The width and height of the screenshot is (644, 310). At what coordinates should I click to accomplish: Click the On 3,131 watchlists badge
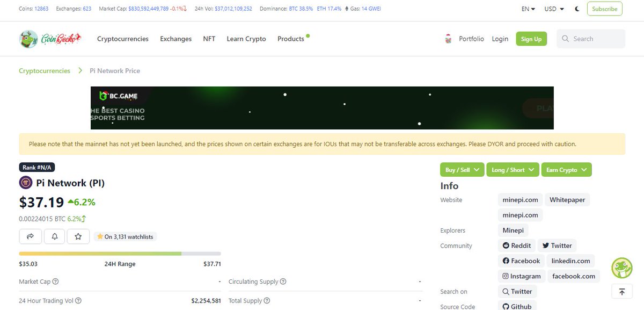coord(125,236)
